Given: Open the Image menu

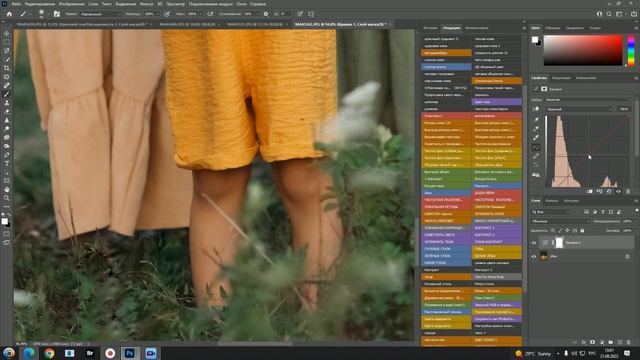Looking at the screenshot, I should pyautogui.click(x=71, y=4).
